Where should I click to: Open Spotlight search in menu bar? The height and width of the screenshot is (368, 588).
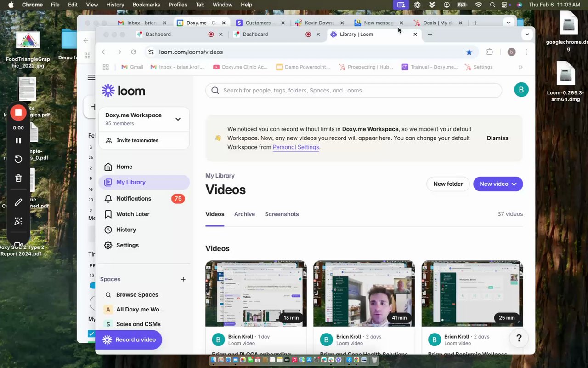pos(492,5)
